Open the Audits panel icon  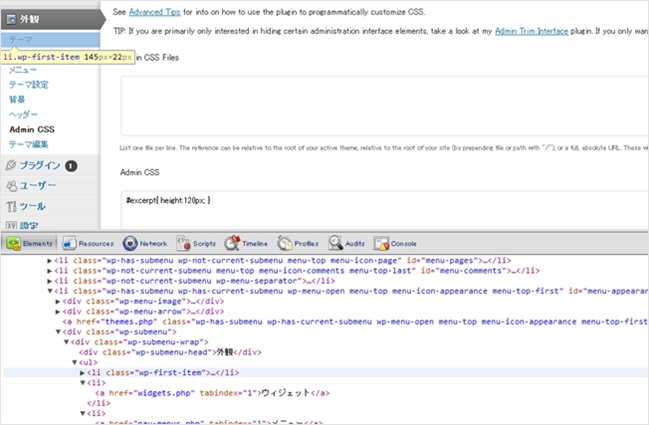click(x=335, y=243)
